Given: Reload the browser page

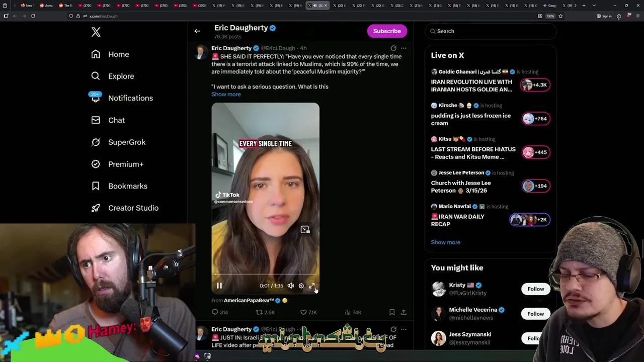Looking at the screenshot, I should [x=33, y=16].
